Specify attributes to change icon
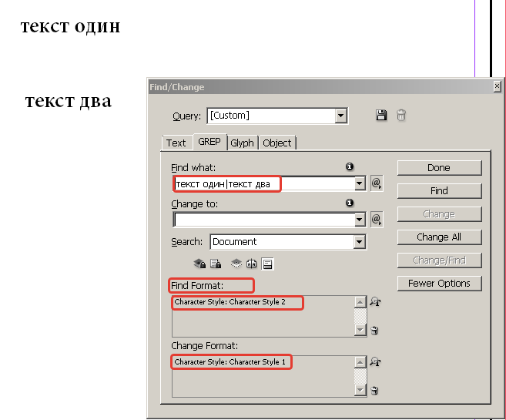 375,362
